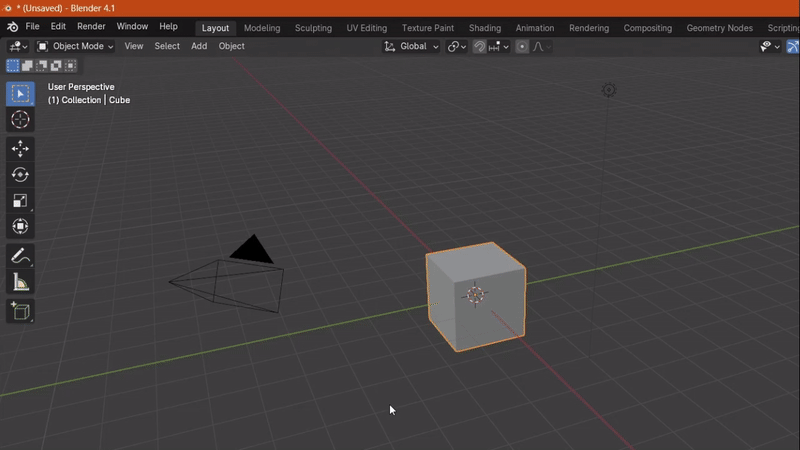
Task: Select the Cursor tool
Action: click(20, 119)
